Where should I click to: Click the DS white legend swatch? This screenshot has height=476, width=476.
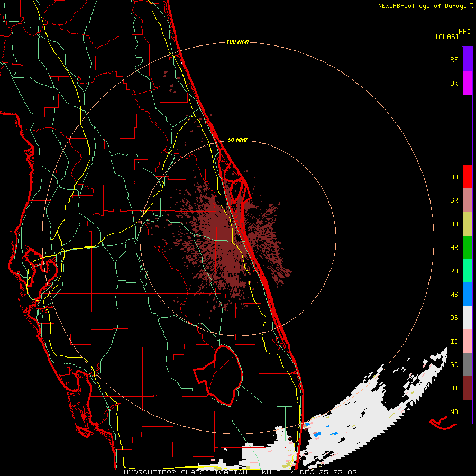tap(467, 317)
